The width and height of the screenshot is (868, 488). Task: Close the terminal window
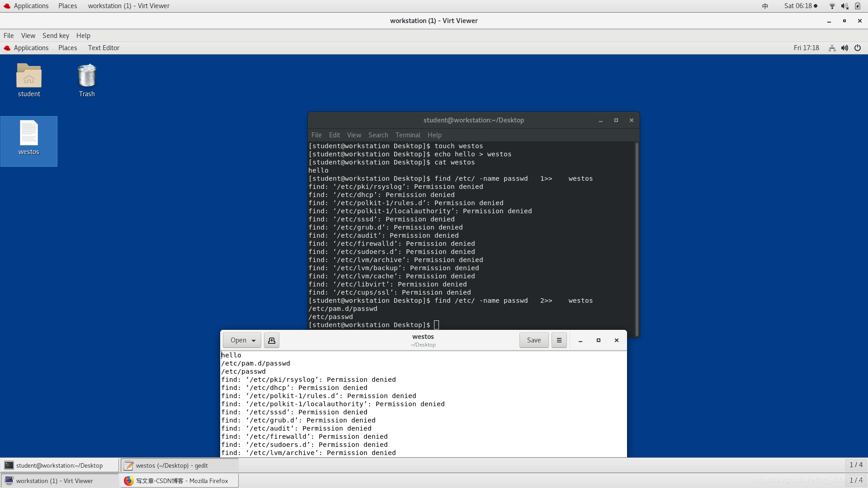(632, 120)
